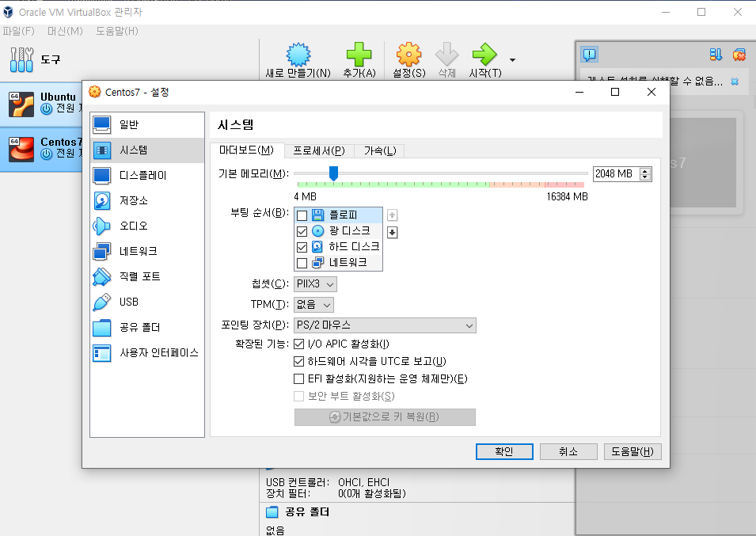Select the Ubuntu VM in the list
This screenshot has height=536, width=756.
41,104
